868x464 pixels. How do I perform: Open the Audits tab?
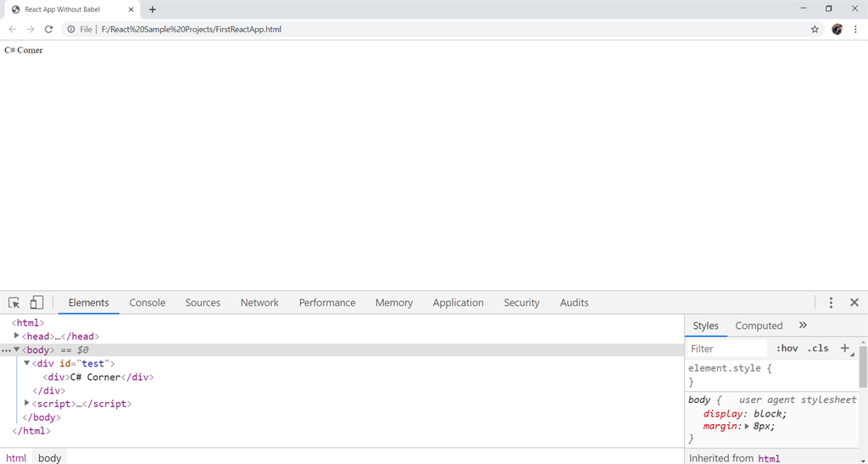click(x=574, y=302)
